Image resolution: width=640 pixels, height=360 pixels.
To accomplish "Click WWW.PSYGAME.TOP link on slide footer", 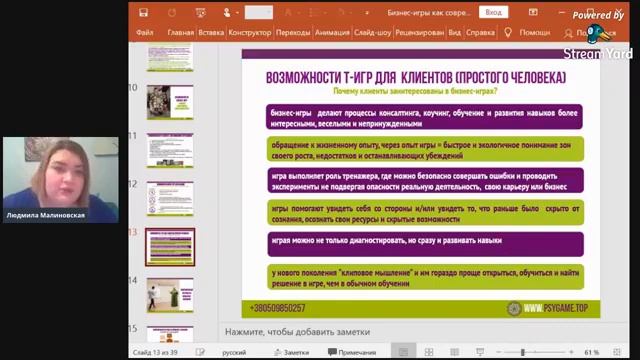I will (556, 308).
